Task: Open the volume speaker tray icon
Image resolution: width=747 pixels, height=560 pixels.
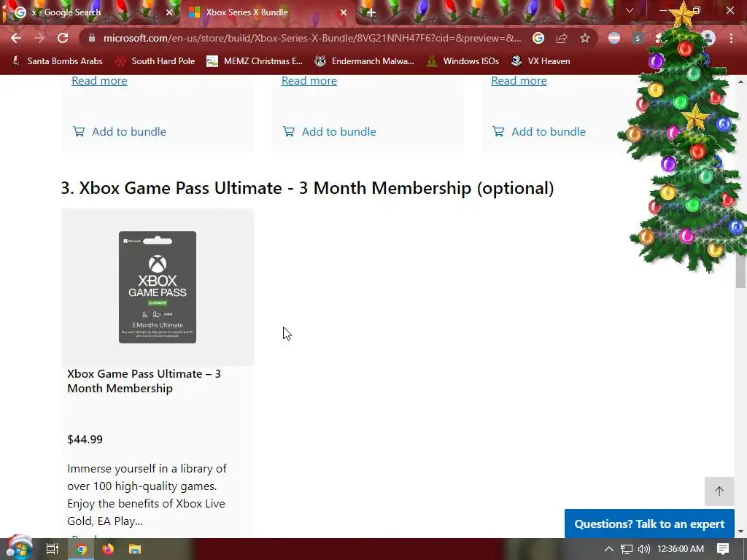Action: 644,549
